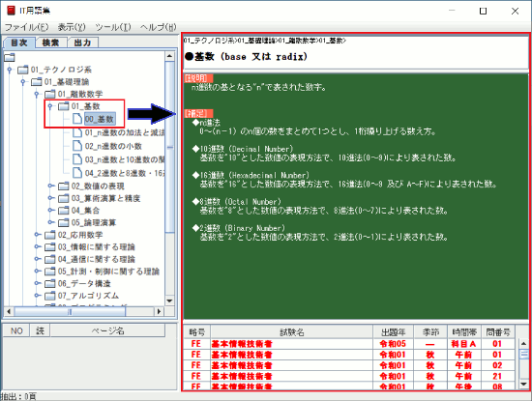Expand the 05_論理演算 folder node
Image resolution: width=532 pixels, height=401 pixels.
click(x=50, y=222)
